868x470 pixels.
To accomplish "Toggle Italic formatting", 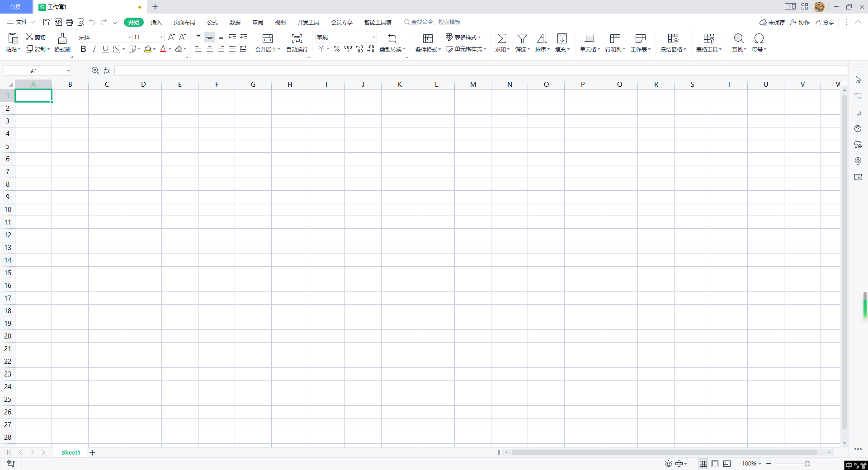I will coord(94,49).
